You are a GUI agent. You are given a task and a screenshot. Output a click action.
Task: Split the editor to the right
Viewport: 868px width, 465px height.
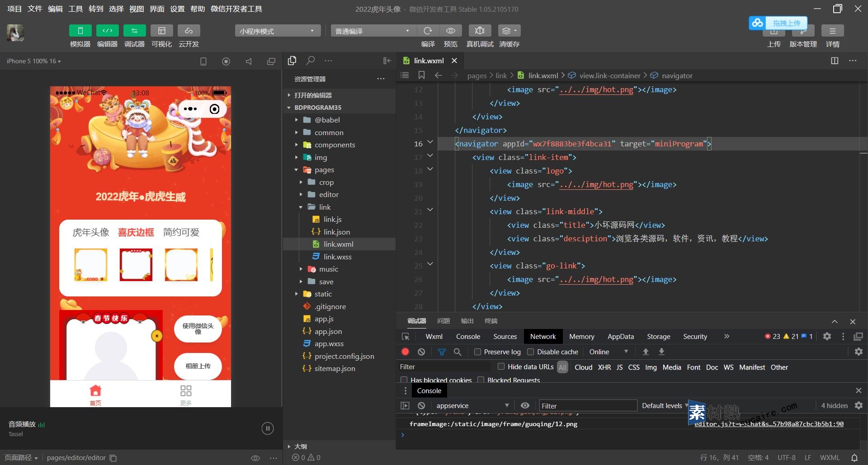coord(835,61)
